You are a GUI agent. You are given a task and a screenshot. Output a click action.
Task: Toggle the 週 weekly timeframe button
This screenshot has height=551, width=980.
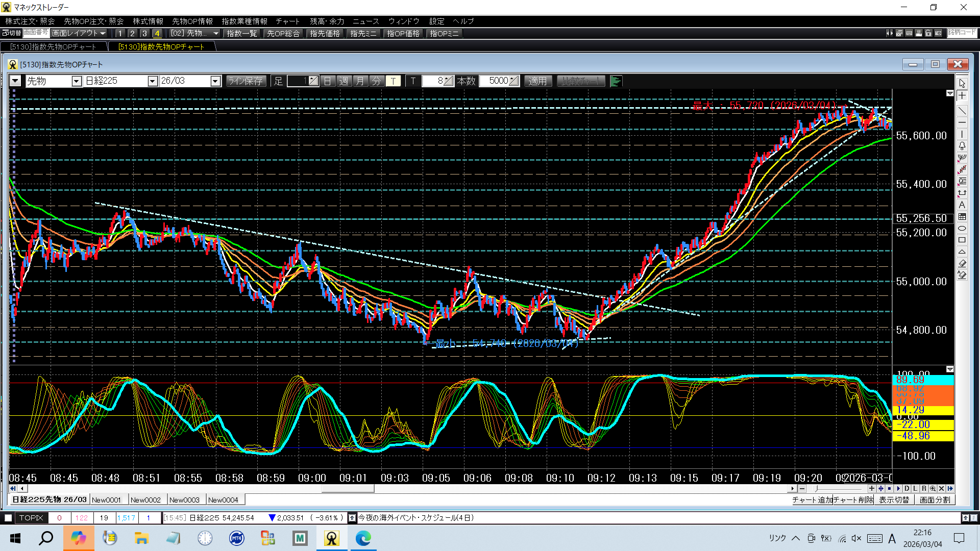(344, 81)
